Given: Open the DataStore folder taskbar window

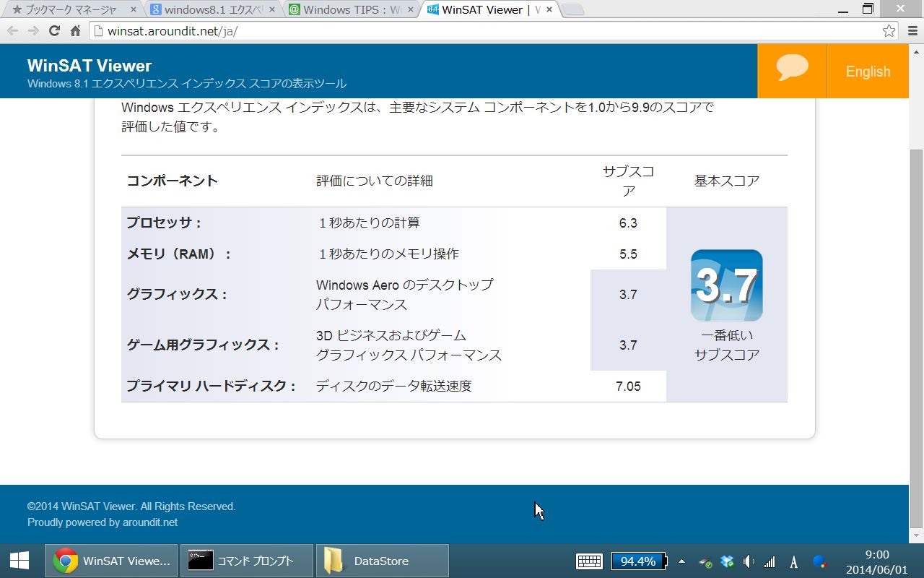Looking at the screenshot, I should (383, 561).
